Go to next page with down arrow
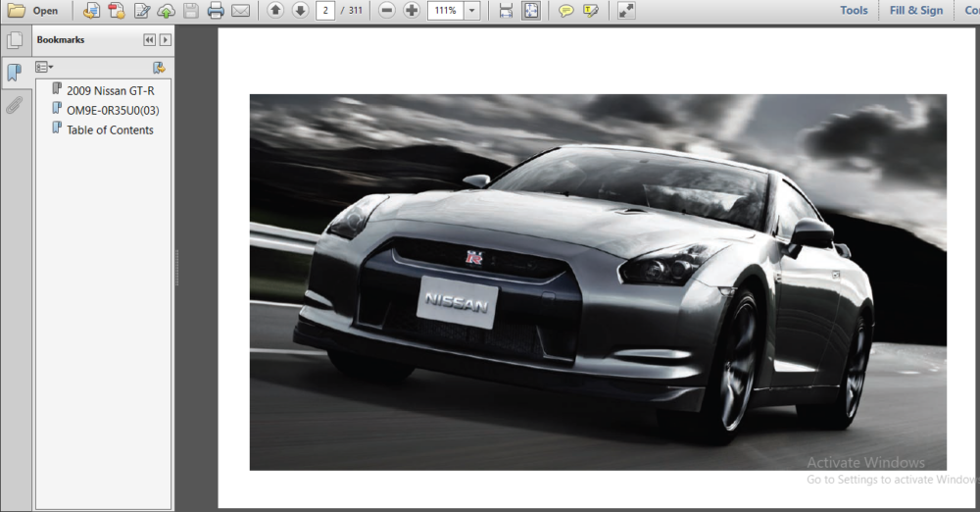Image resolution: width=980 pixels, height=512 pixels. point(301,10)
